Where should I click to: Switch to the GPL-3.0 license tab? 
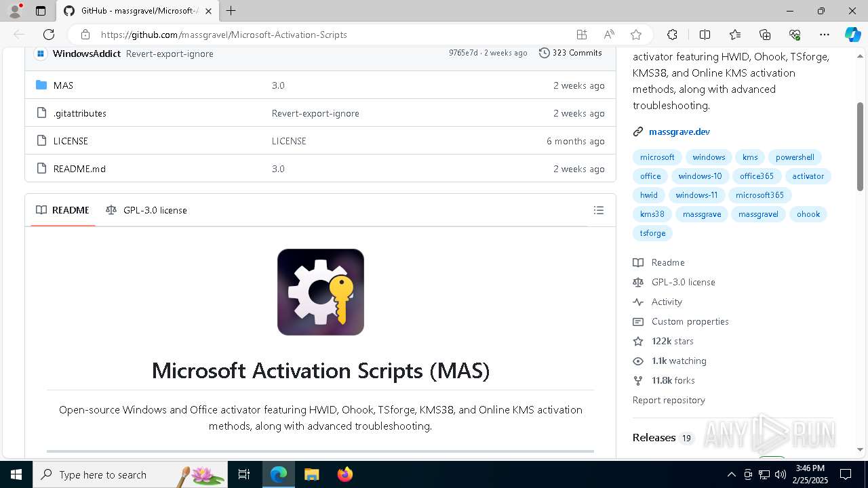(146, 210)
